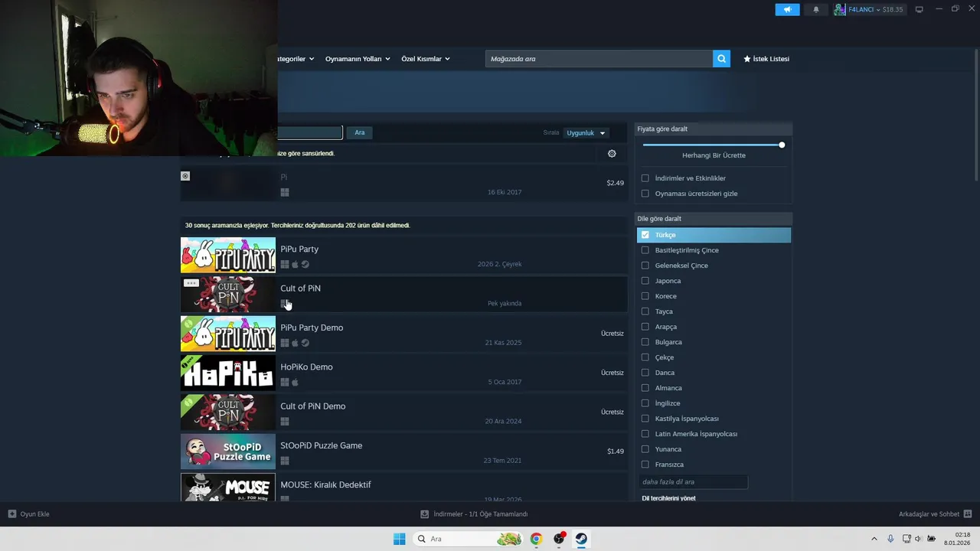Open the announcements megaphone icon
The width and height of the screenshot is (980, 551).
[x=787, y=9]
